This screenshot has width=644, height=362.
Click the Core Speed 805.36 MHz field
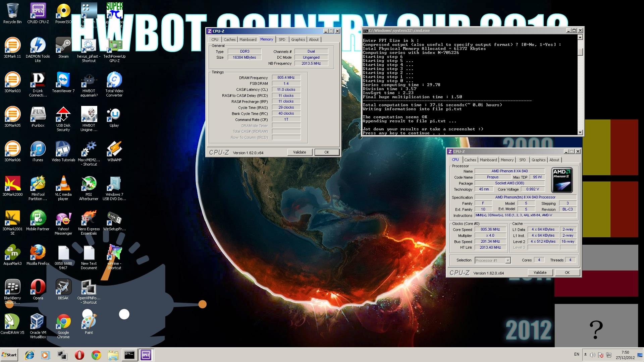490,230
